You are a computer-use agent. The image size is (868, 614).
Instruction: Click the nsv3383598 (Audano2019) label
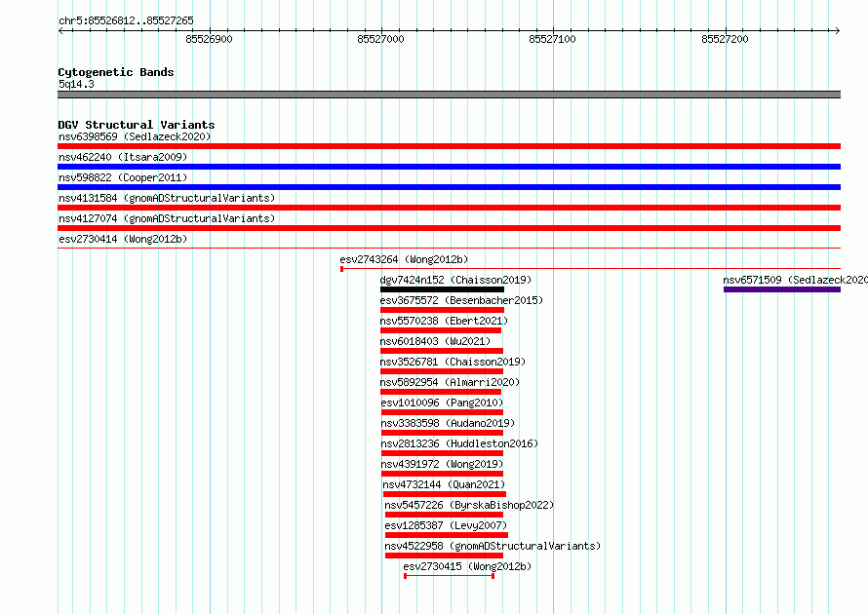coord(448,423)
